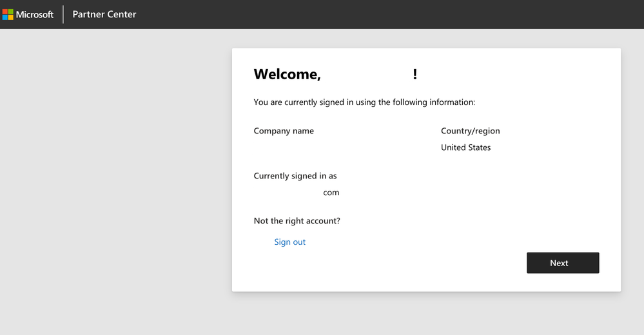
Task: Click the Currently signed in as label
Action: pos(295,176)
